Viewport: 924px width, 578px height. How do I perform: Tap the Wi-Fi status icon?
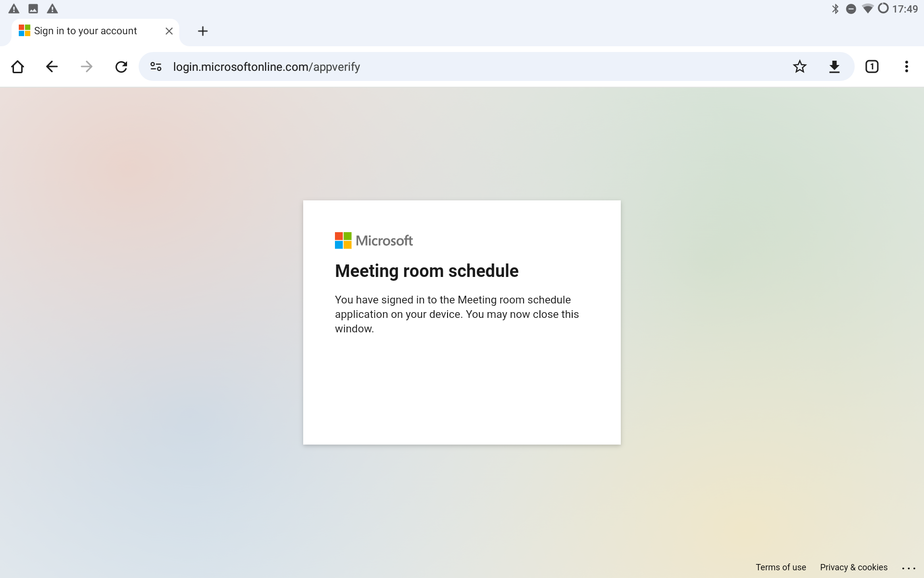[x=868, y=9]
